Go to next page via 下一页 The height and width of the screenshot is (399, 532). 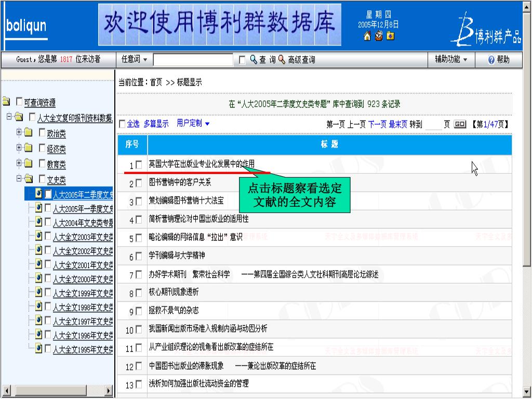tap(377, 125)
